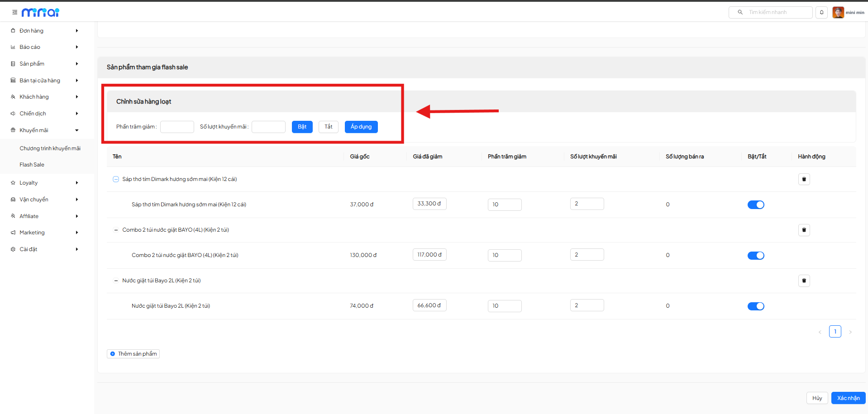Screen dimensions: 868x414
Task: Click the Áp dụng button
Action: [361, 127]
